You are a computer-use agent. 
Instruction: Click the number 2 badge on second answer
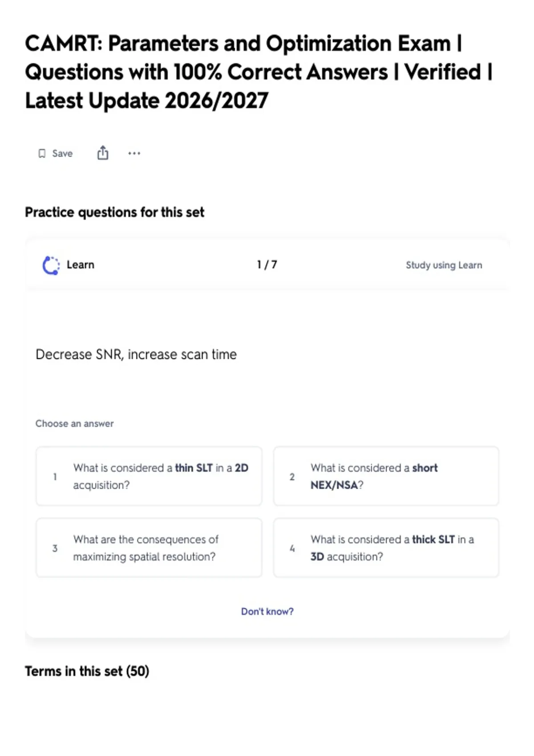click(x=292, y=477)
